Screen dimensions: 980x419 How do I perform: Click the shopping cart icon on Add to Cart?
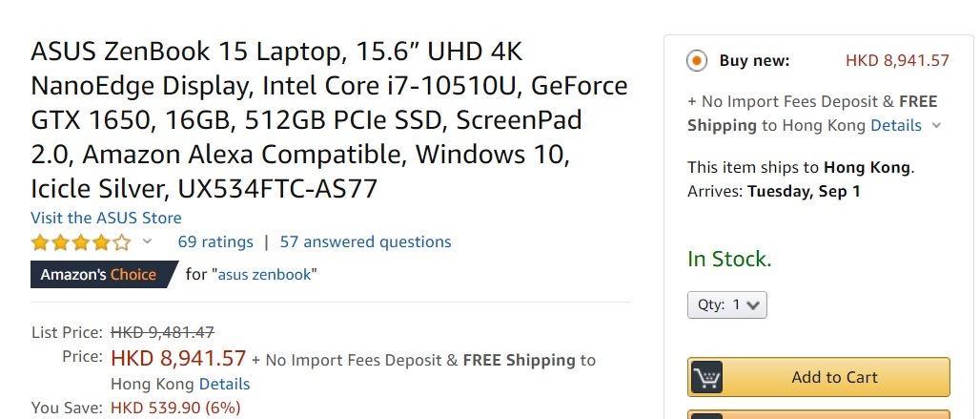[706, 377]
